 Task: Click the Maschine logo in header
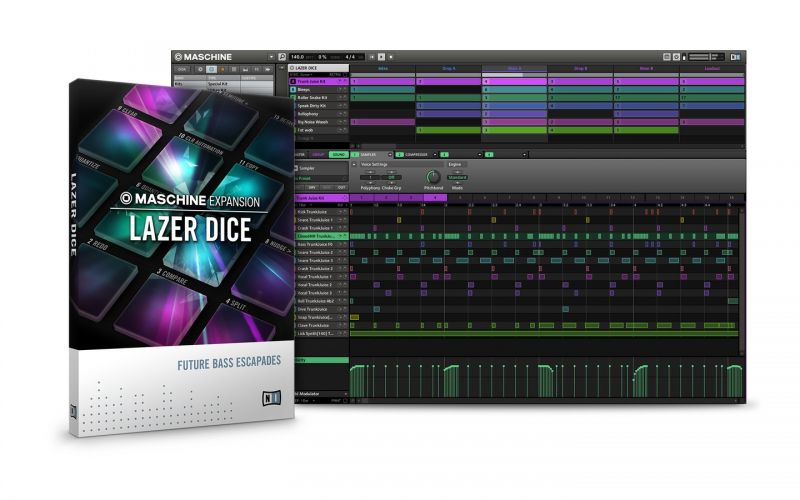point(203,57)
